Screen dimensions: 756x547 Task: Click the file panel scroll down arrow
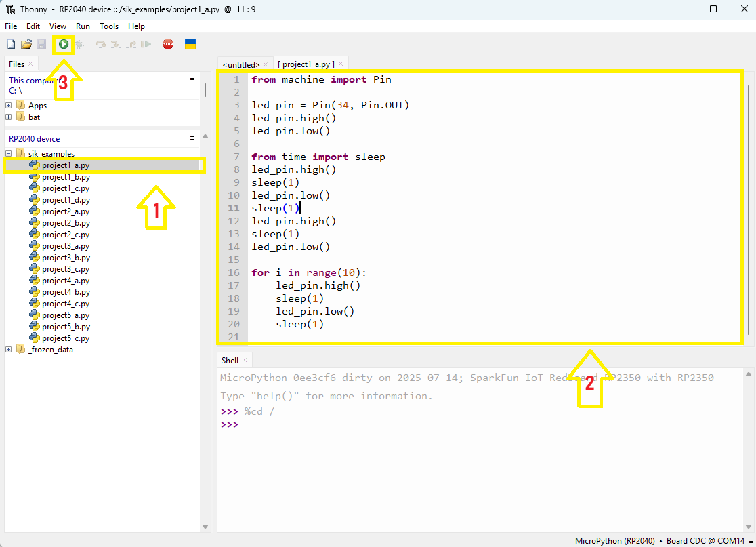pyautogui.click(x=206, y=527)
